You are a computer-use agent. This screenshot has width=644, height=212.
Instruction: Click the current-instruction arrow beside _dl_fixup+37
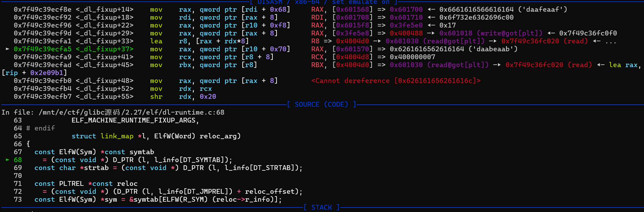click(8, 49)
